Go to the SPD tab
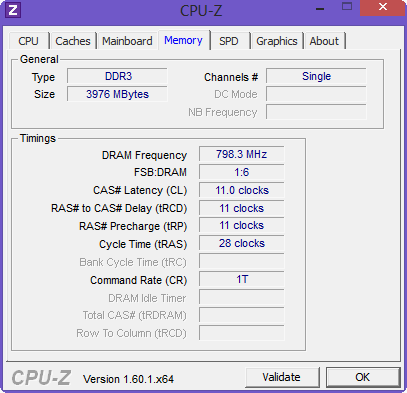The image size is (407, 393). point(229,41)
